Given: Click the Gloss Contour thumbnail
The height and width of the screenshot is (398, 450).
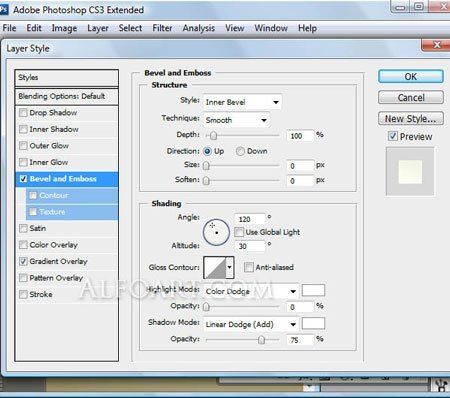Looking at the screenshot, I should click(214, 267).
